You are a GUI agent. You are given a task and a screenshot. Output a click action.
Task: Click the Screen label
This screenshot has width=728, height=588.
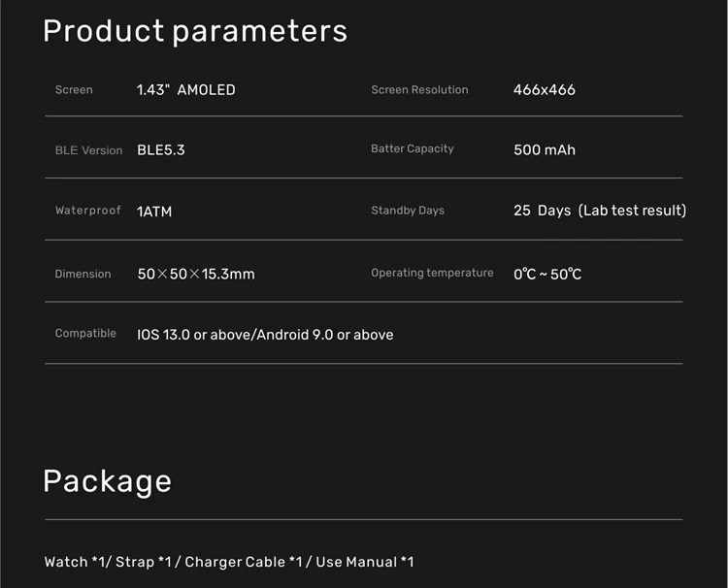tap(74, 90)
